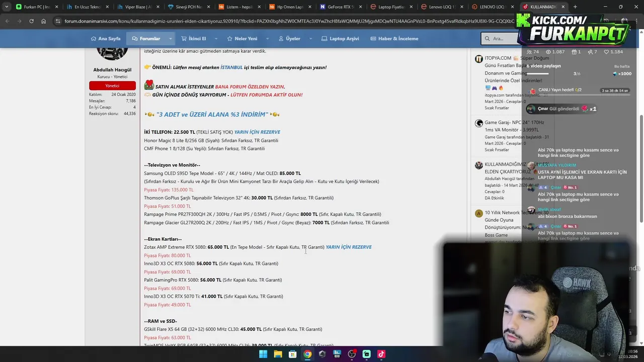
Task: Launch Microsoft Store from taskbar
Action: tap(292, 354)
